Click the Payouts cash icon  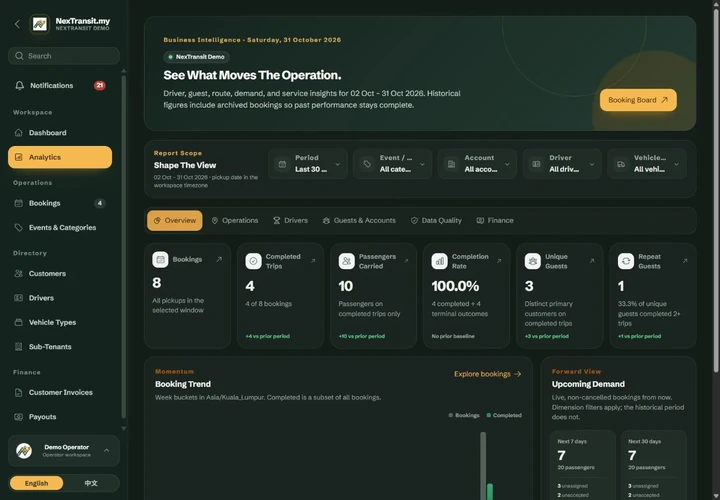click(18, 416)
